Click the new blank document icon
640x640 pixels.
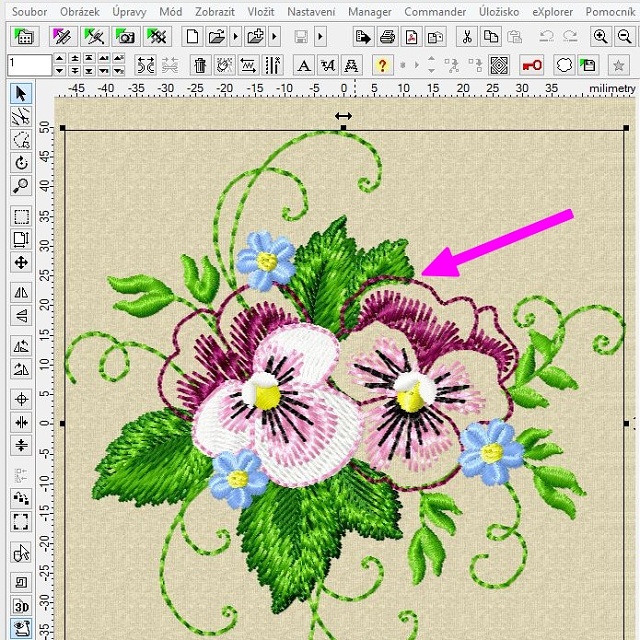193,37
